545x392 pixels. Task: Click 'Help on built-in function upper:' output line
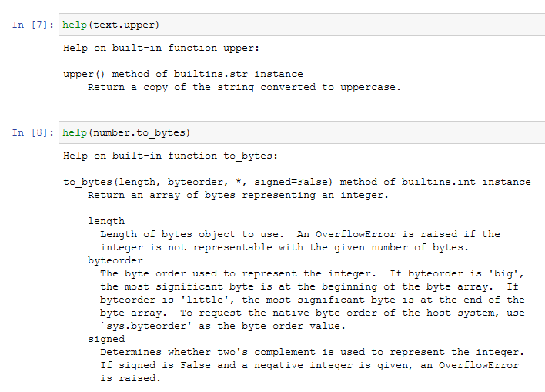[x=162, y=48]
